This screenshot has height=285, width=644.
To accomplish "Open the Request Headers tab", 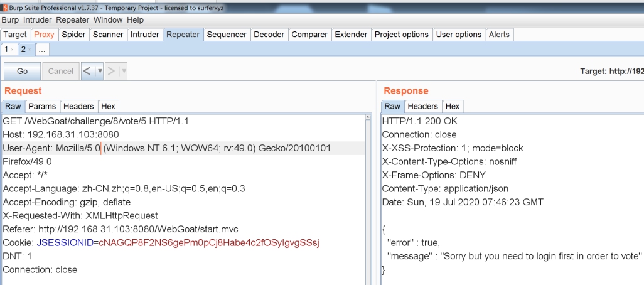I will click(78, 106).
